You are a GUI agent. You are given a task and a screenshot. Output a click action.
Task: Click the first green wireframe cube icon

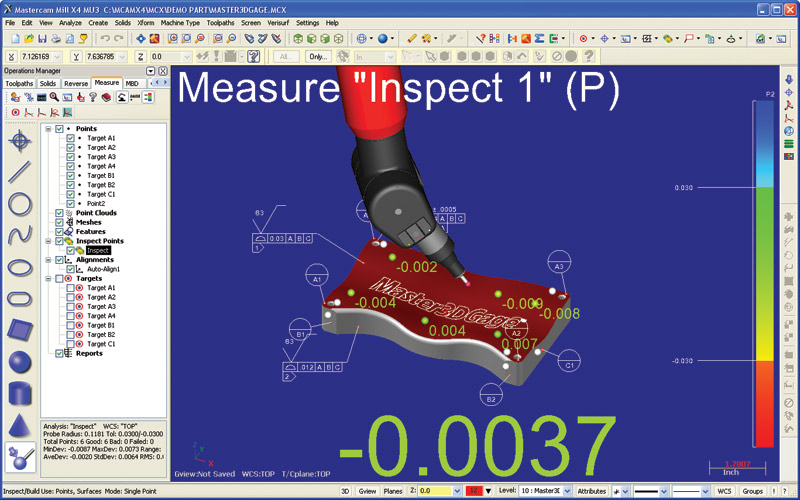(298, 39)
